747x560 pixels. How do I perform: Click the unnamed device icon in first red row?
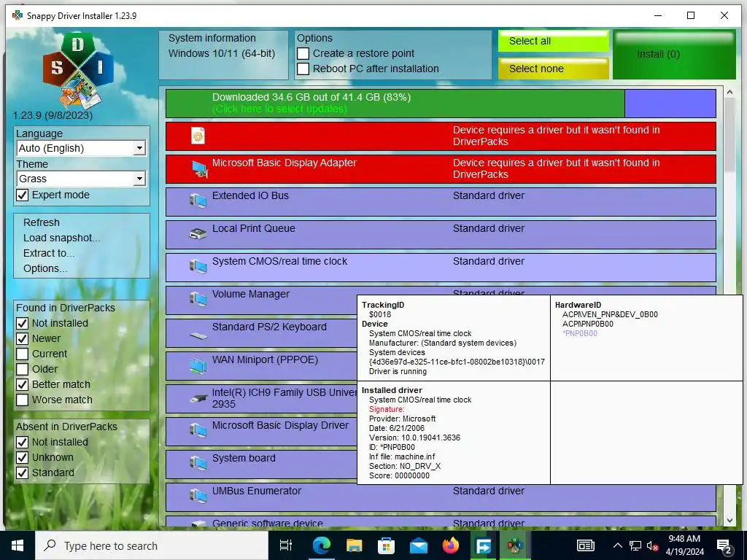pos(198,136)
